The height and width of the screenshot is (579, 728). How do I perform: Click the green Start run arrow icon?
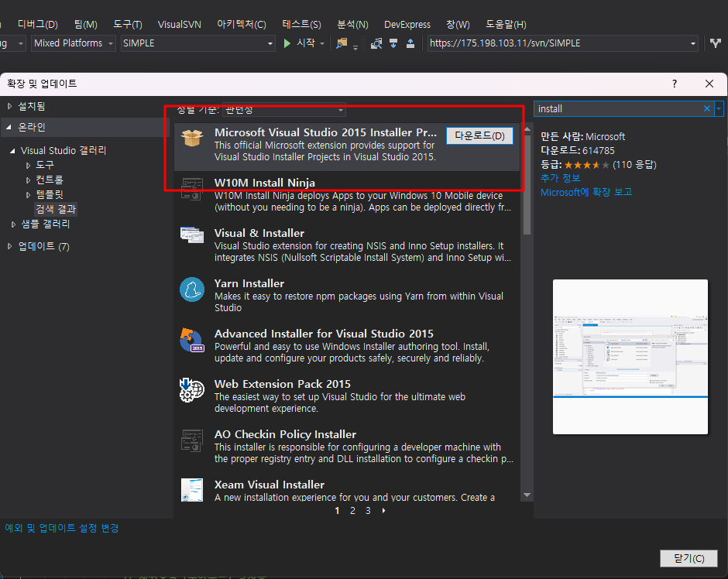(x=287, y=43)
